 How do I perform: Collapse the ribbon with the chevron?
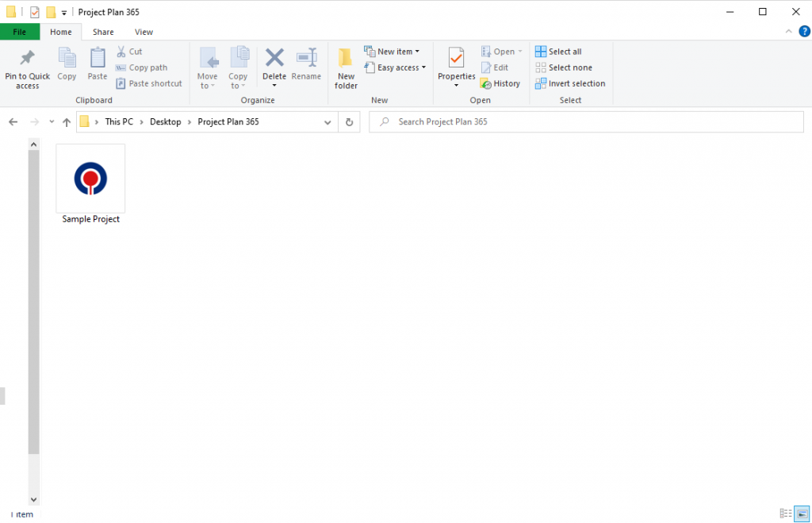click(x=789, y=32)
